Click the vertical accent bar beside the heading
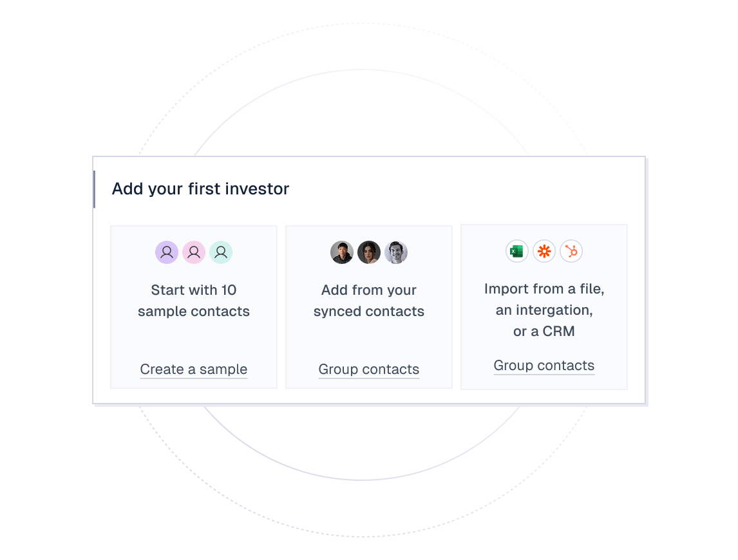 pos(94,189)
